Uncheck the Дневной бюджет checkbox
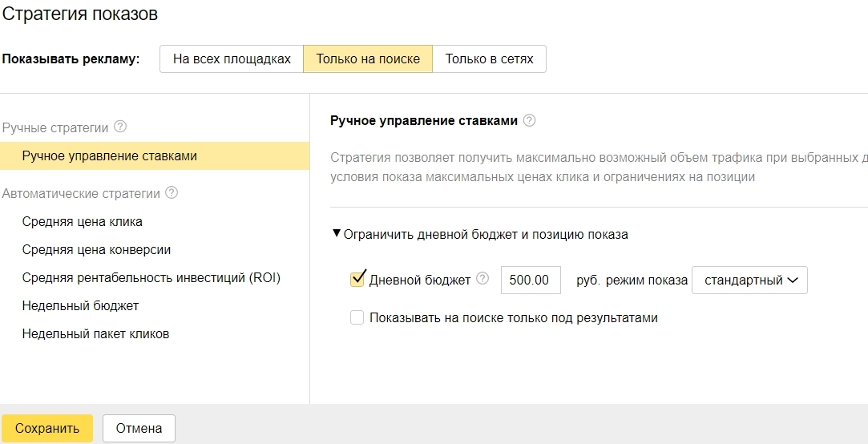Screen dimensions: 868x444 357,280
